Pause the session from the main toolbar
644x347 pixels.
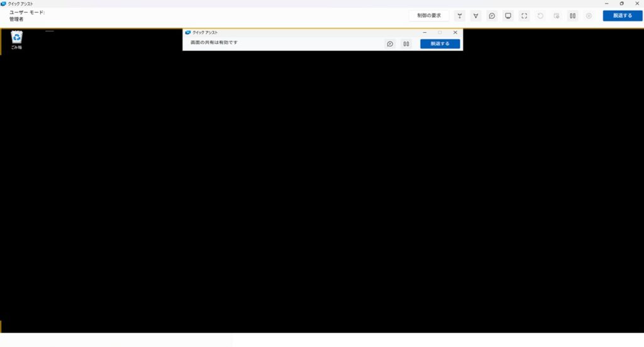pos(573,16)
